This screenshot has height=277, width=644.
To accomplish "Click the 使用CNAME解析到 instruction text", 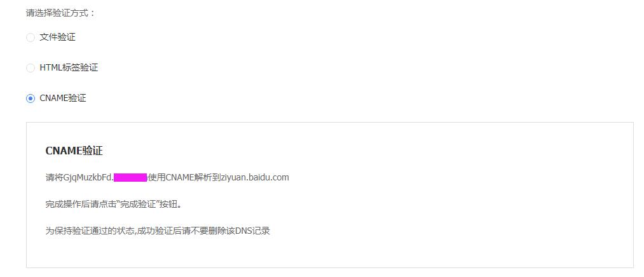I will pos(184,178).
